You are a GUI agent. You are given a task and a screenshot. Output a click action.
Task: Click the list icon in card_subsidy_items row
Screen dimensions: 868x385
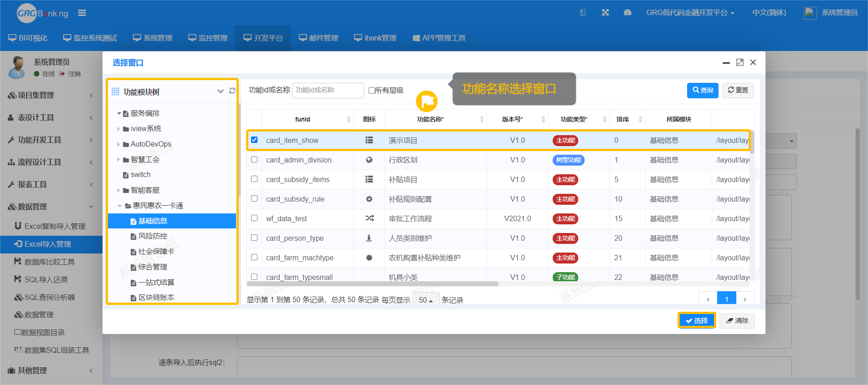pyautogui.click(x=369, y=179)
